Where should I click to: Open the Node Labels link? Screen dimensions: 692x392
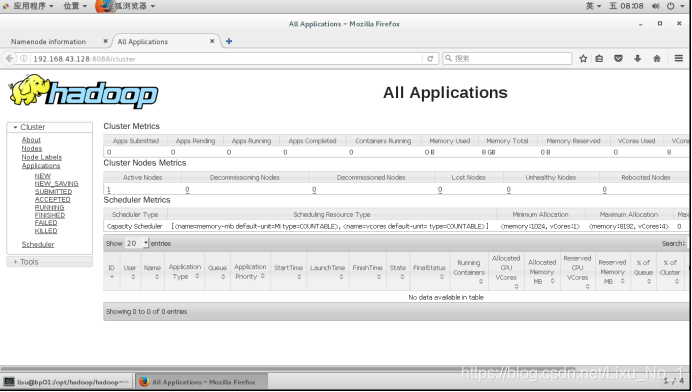(41, 157)
